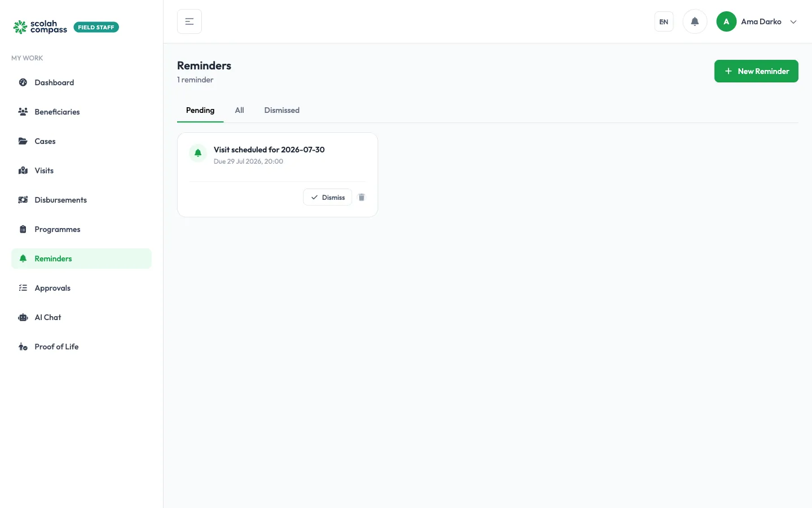Delete the reminder with the trash icon
Image resolution: width=812 pixels, height=508 pixels.
point(361,198)
